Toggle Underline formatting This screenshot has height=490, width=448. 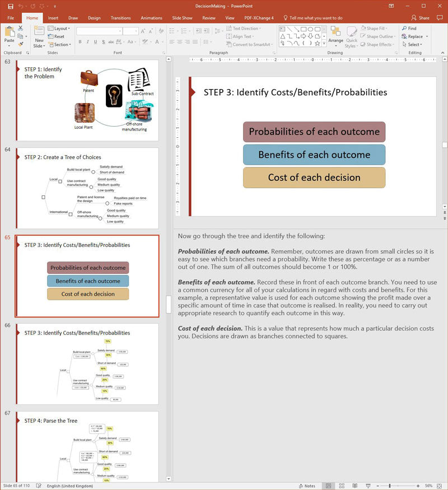95,41
